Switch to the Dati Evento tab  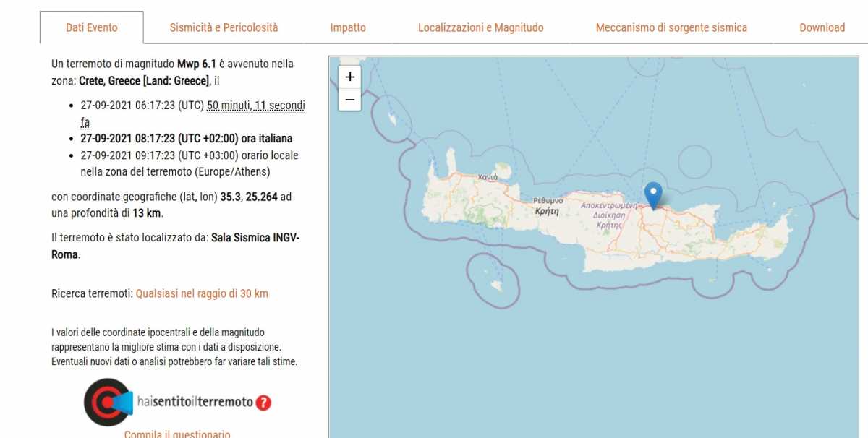coord(91,27)
